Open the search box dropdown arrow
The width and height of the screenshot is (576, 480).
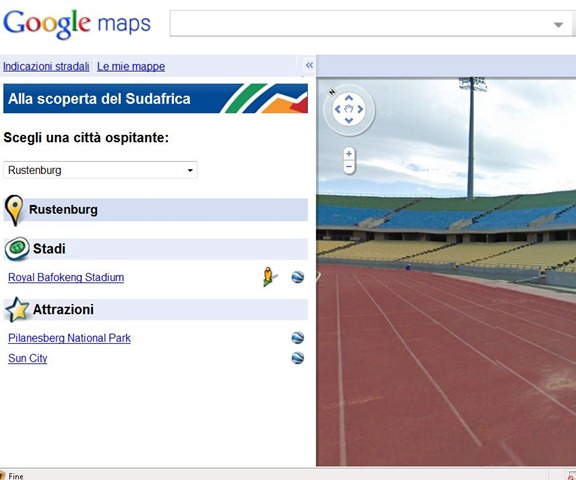point(558,25)
